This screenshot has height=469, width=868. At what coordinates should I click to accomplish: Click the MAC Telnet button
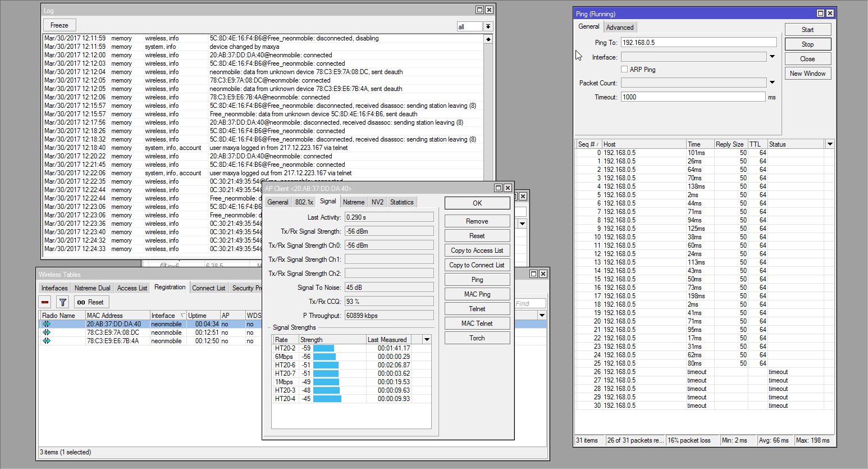point(477,324)
